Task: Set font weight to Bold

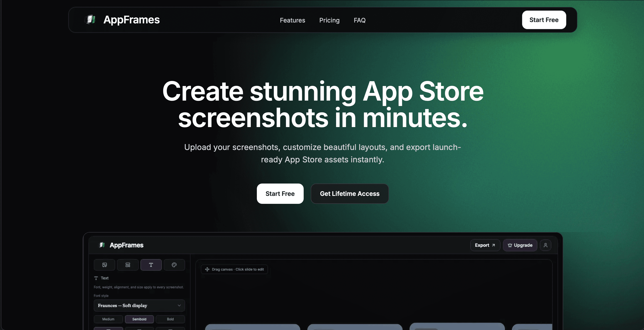Action: point(170,319)
